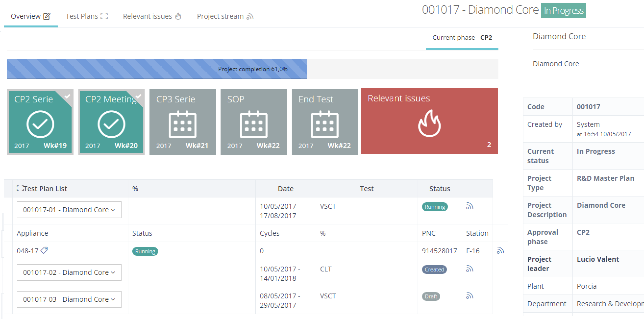Click the stream icon for appliance 048-17
Image resolution: width=644 pixels, height=319 pixels.
tap(500, 250)
